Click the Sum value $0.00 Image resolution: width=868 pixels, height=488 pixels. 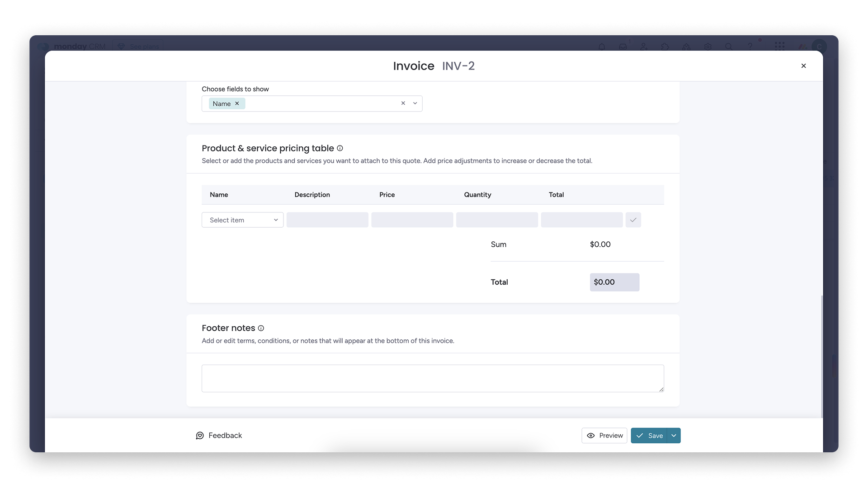(600, 244)
